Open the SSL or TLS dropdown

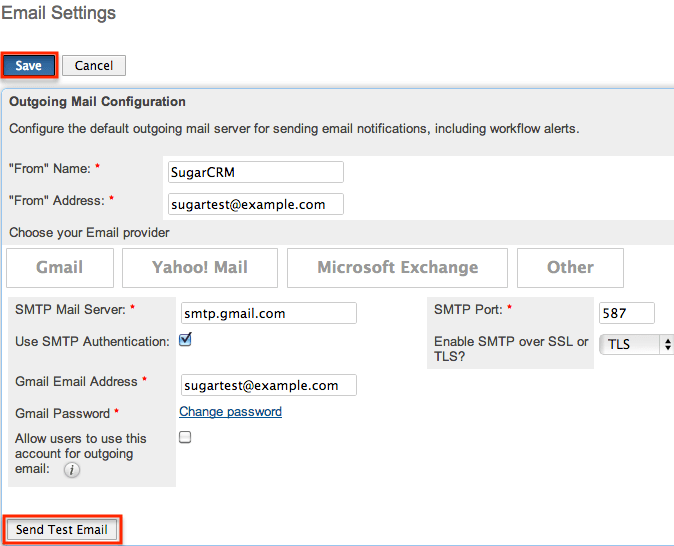636,344
